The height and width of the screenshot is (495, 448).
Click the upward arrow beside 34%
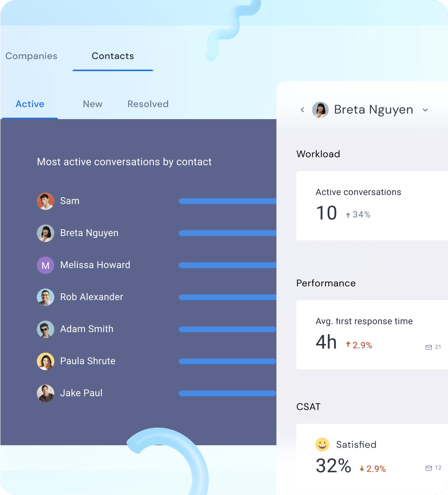pyautogui.click(x=348, y=214)
